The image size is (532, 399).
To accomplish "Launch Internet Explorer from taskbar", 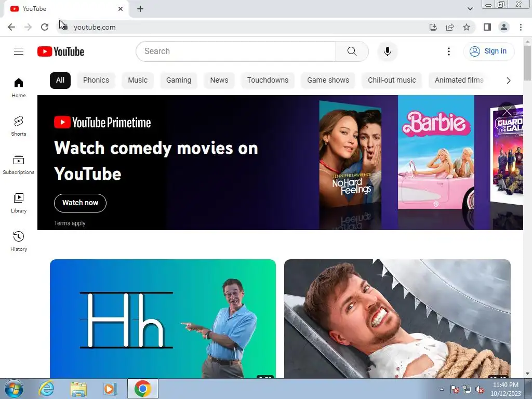I will pyautogui.click(x=46, y=389).
